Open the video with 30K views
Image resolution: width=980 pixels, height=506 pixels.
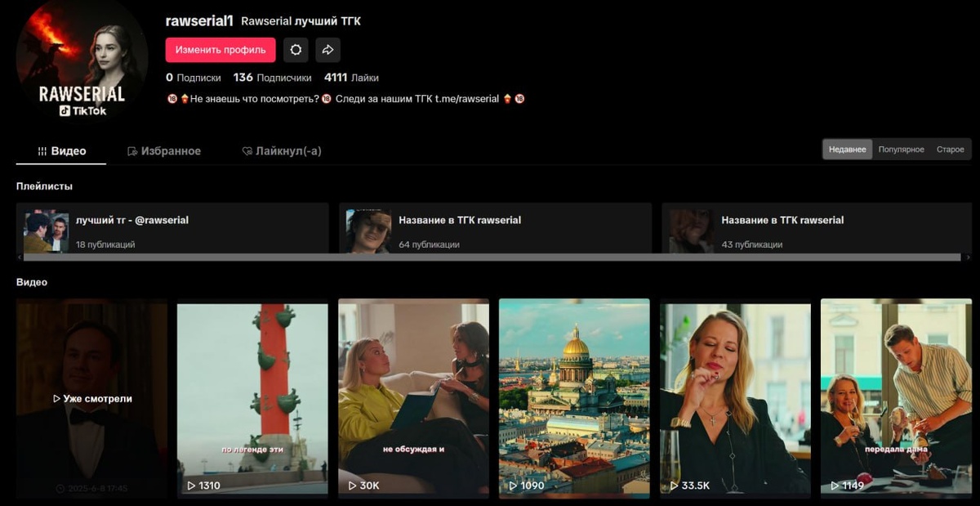(x=413, y=399)
